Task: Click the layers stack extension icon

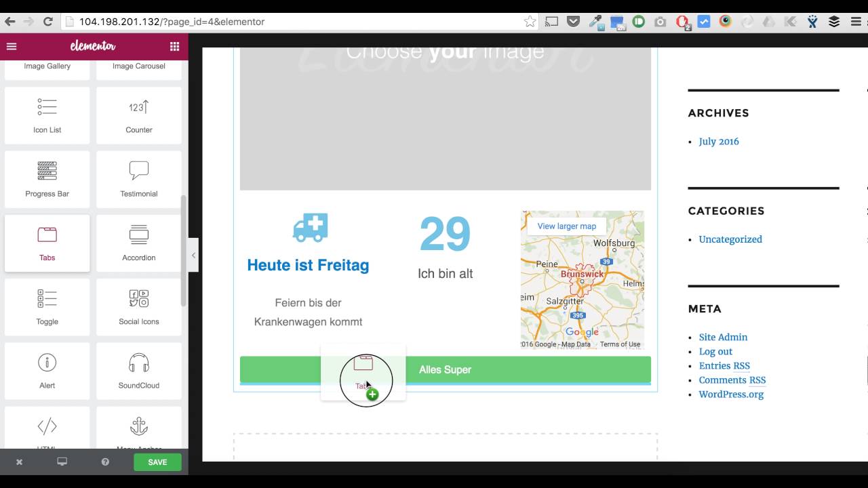Action: point(834,22)
